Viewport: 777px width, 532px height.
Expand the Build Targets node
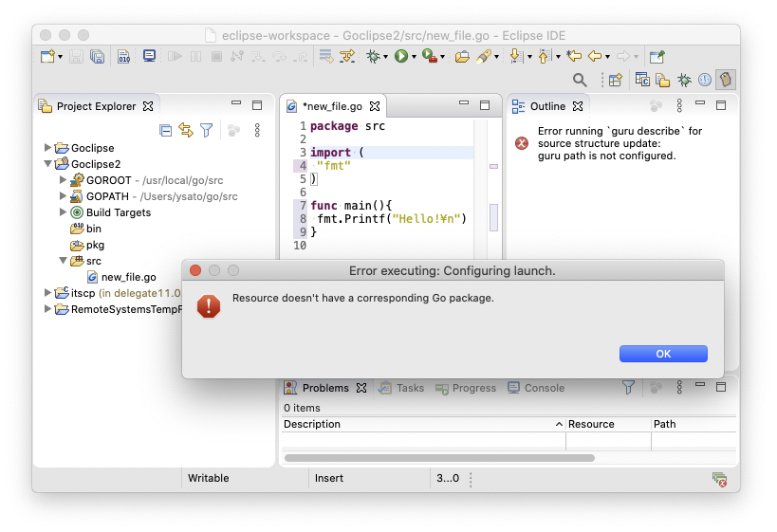64,212
